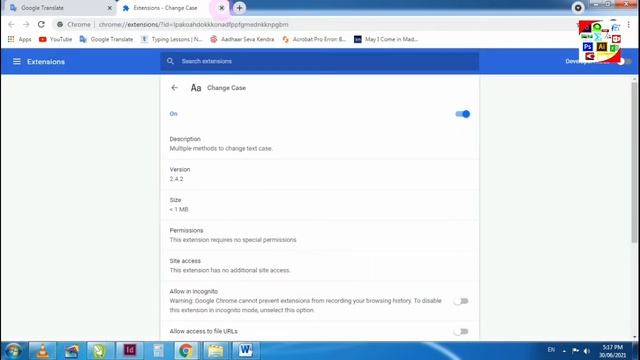Click the '< 1 MB' size value
This screenshot has height=360, width=640.
[x=179, y=209]
